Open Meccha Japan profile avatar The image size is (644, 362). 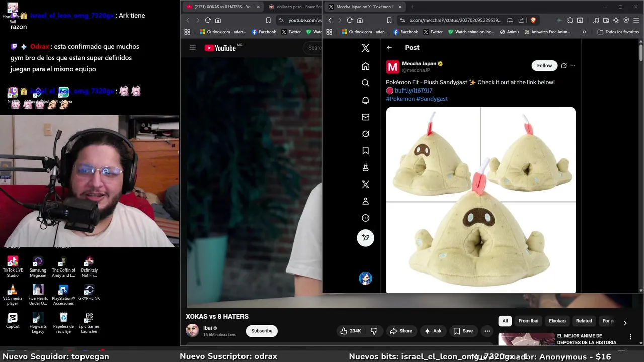coord(393,67)
